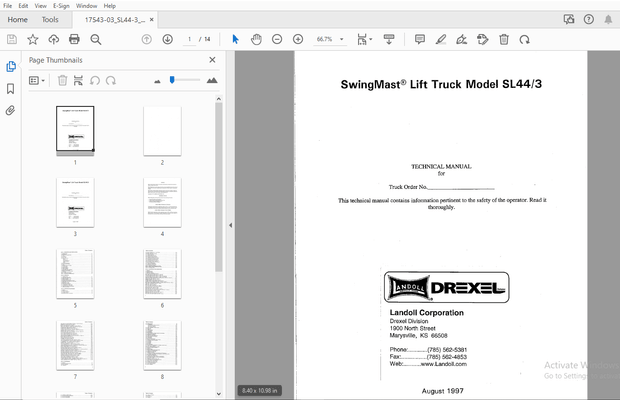Image resolution: width=620 pixels, height=400 pixels.
Task: Add a sticky note comment
Action: tap(420, 39)
